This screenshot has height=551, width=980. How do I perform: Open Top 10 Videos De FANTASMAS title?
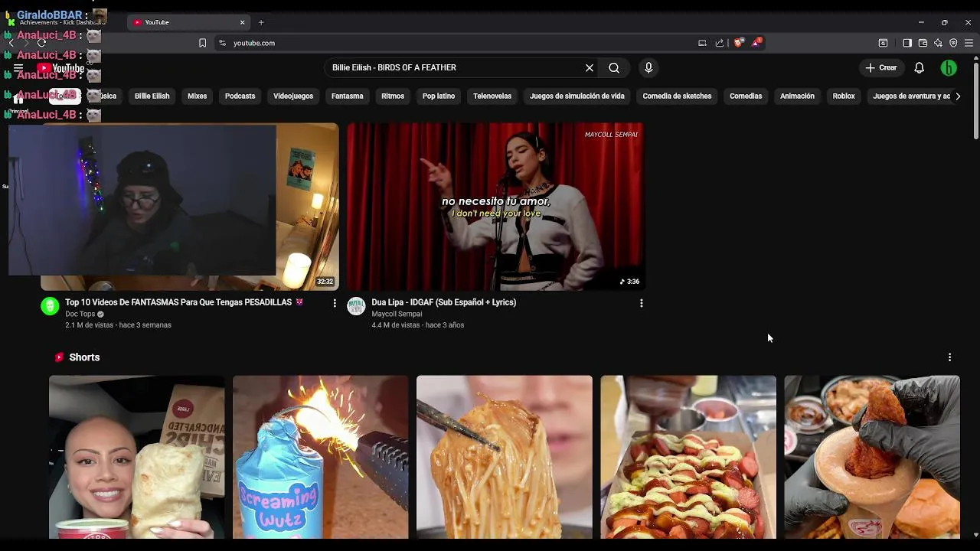point(184,302)
